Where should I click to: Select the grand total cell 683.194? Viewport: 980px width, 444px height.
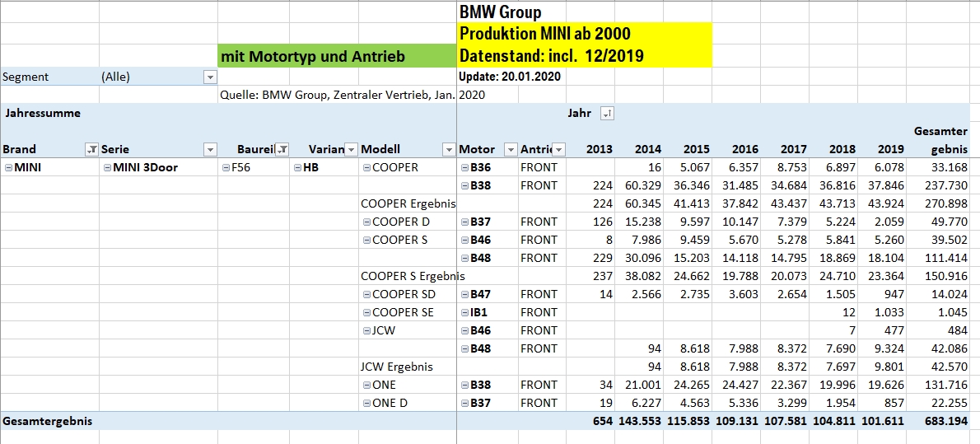[x=945, y=421]
